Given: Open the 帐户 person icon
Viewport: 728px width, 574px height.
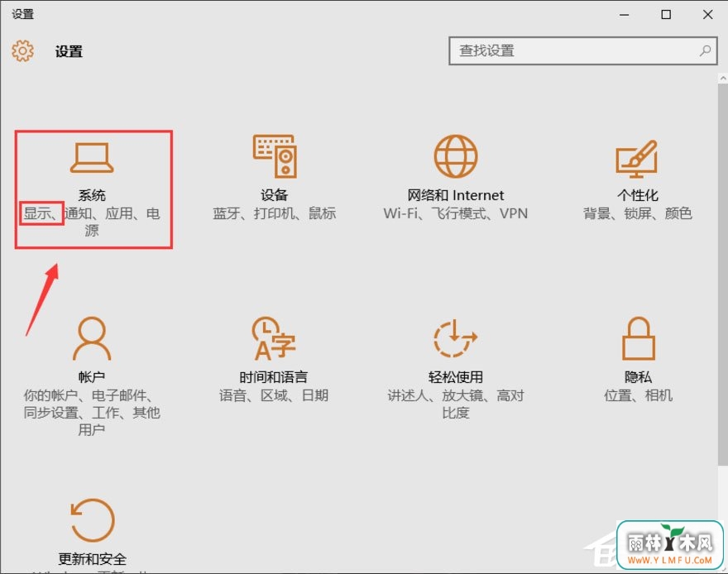Looking at the screenshot, I should coord(92,339).
